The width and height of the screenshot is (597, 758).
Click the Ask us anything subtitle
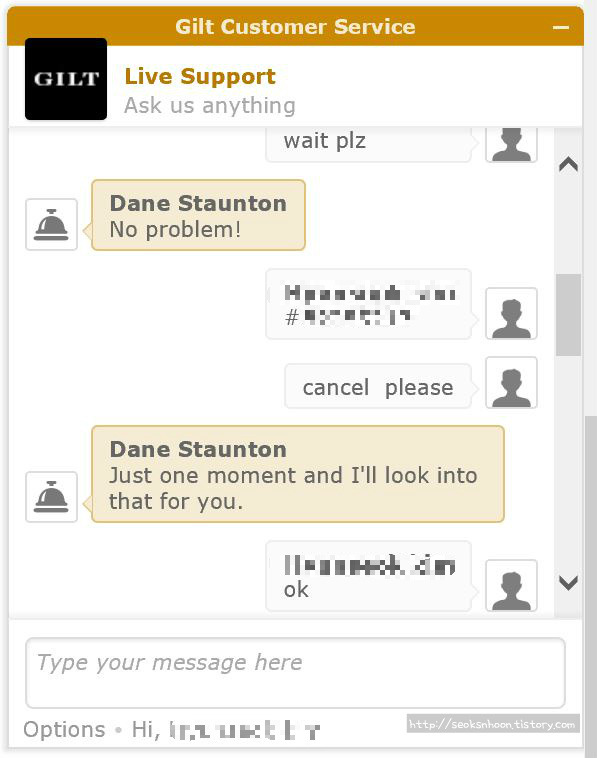(x=210, y=105)
